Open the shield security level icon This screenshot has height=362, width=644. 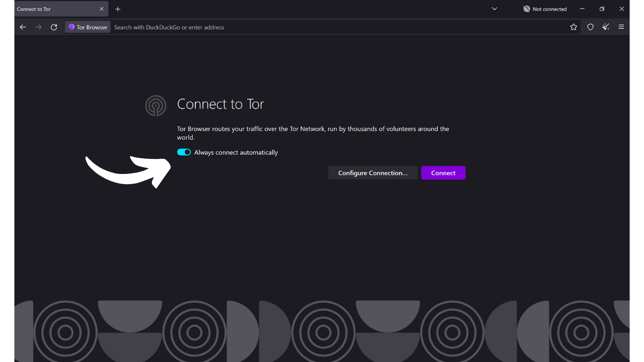coord(590,27)
